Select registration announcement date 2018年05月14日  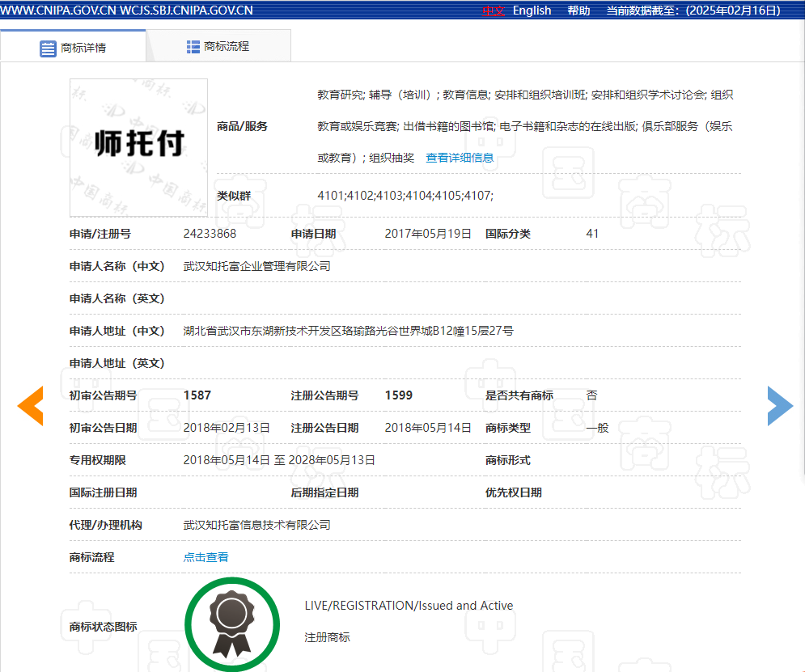(x=428, y=428)
